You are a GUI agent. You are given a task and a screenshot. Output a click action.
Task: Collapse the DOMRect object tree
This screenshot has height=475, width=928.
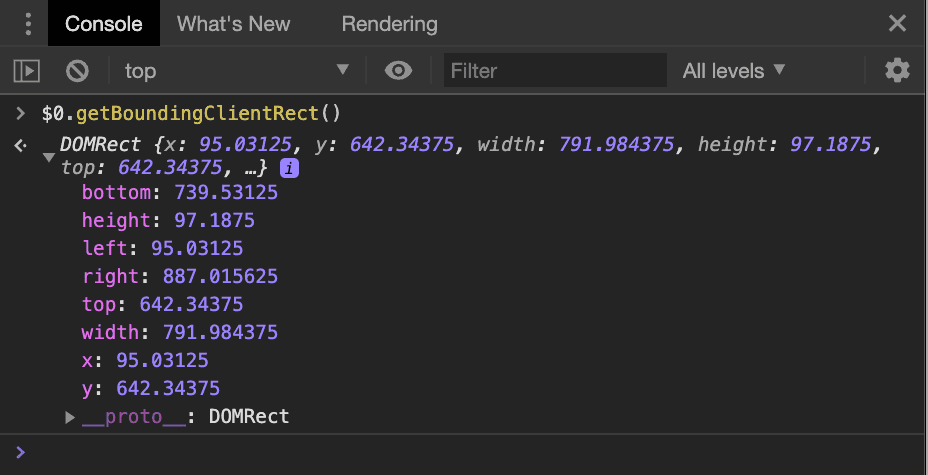pos(48,158)
